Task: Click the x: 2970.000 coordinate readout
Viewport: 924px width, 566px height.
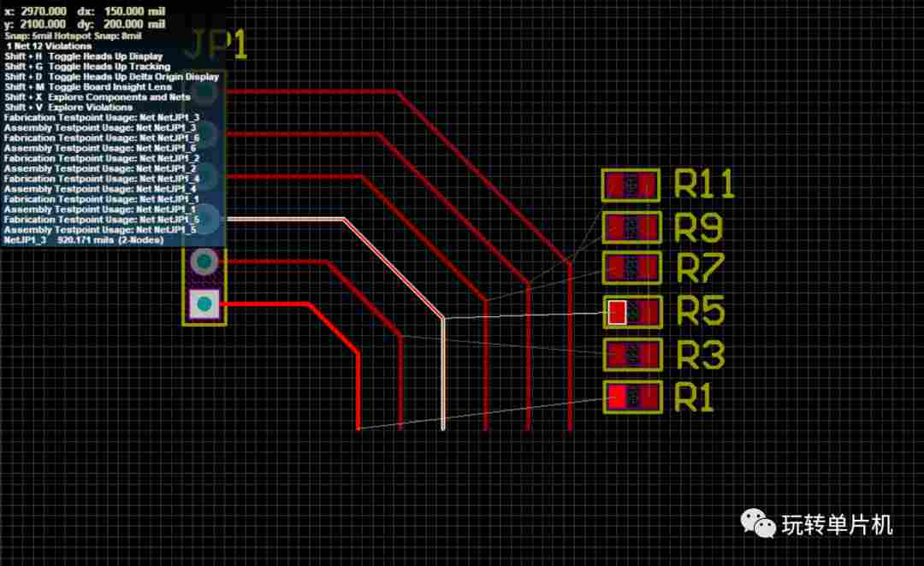Action: [35, 11]
